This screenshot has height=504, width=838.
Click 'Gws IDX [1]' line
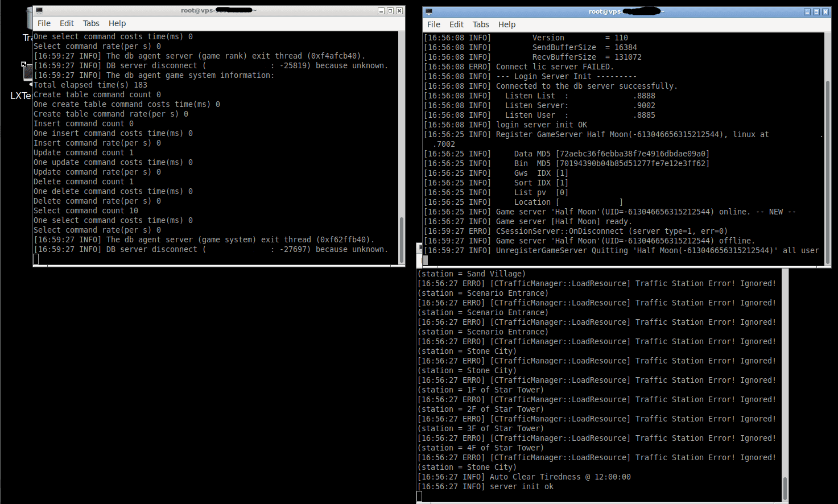pyautogui.click(x=496, y=173)
